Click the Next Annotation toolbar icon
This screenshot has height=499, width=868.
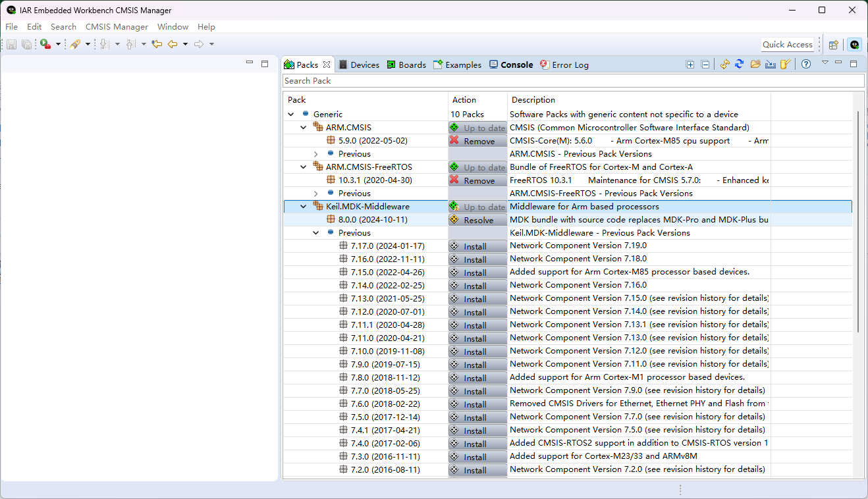coord(104,44)
